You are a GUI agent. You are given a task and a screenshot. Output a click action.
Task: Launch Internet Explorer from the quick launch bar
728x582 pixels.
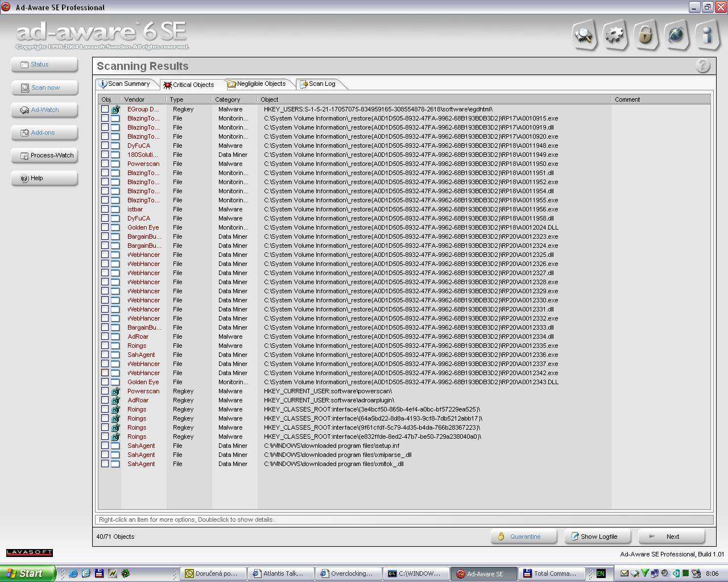point(73,573)
